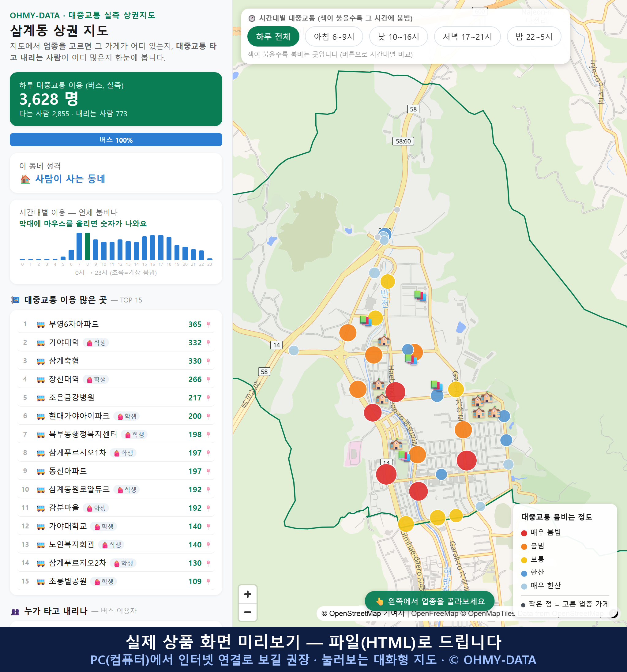Click the 365 count for 부영6차아파트
Image resolution: width=627 pixels, height=672 pixels.
pos(195,324)
